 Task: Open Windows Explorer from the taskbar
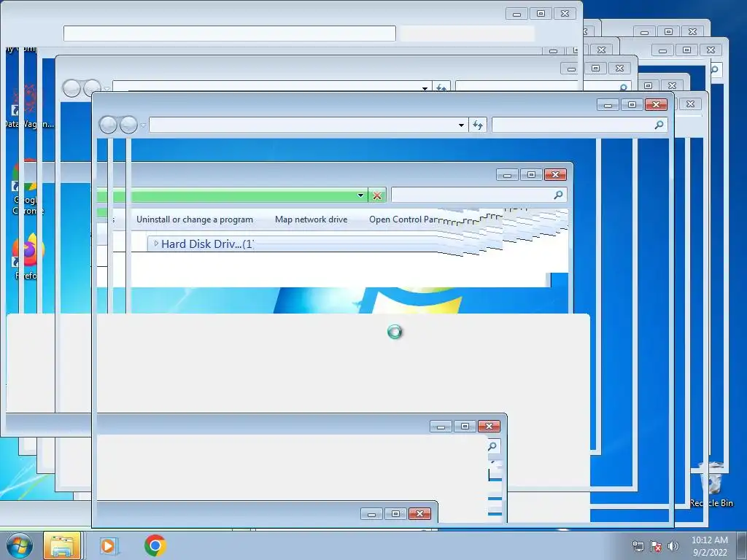pos(62,545)
